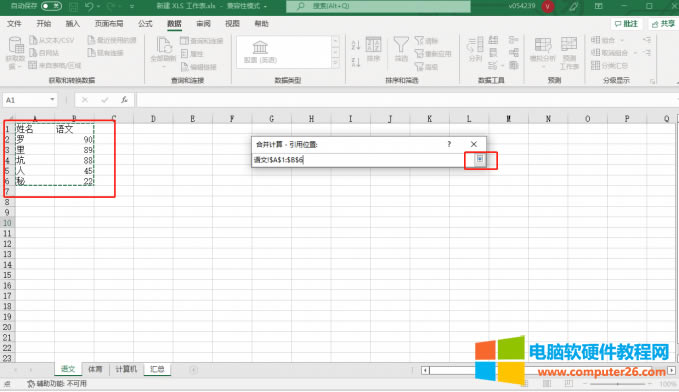Click Edit Links (编辑链接) icon

click(x=184, y=67)
